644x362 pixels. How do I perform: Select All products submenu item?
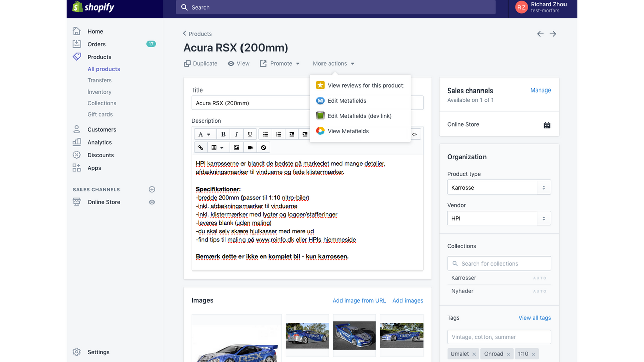[104, 69]
